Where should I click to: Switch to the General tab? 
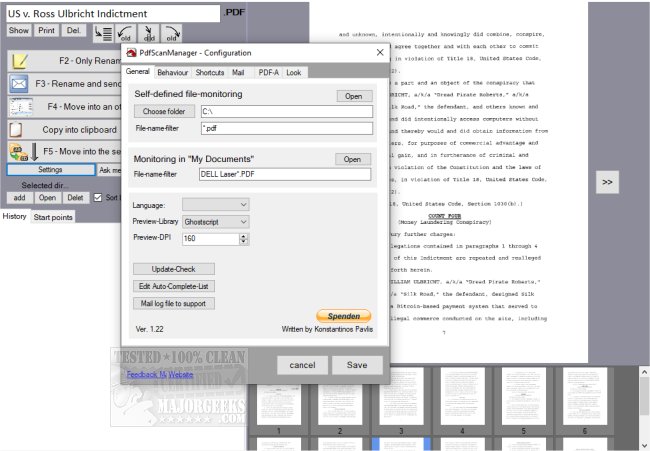[138, 71]
